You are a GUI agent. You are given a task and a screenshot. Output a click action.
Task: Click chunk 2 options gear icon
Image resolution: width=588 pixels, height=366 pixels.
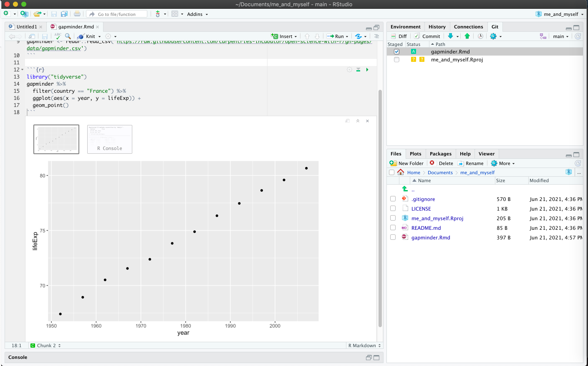349,70
